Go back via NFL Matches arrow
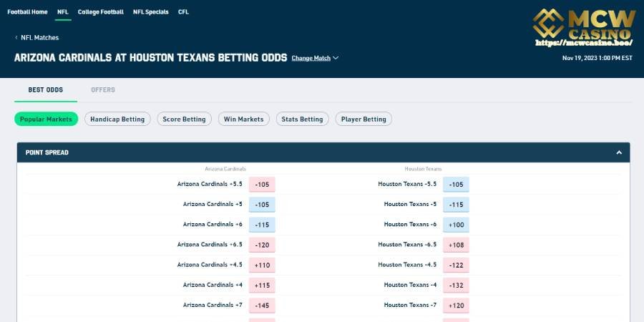The image size is (644, 322). [16, 37]
